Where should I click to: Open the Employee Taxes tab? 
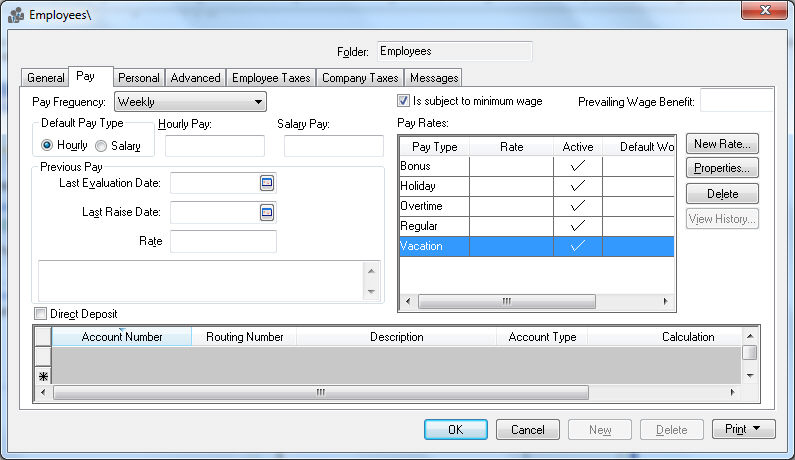[271, 78]
